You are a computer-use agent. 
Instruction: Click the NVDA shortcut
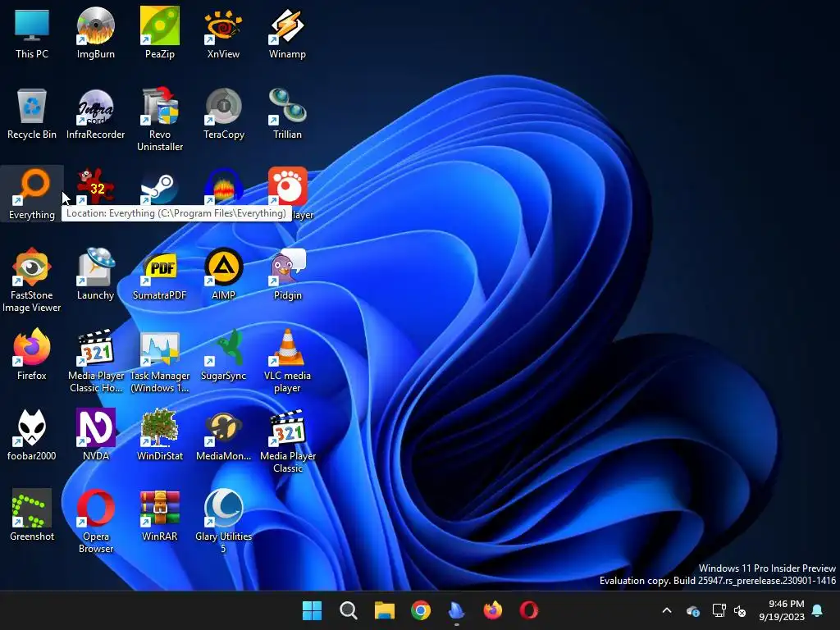coord(96,435)
